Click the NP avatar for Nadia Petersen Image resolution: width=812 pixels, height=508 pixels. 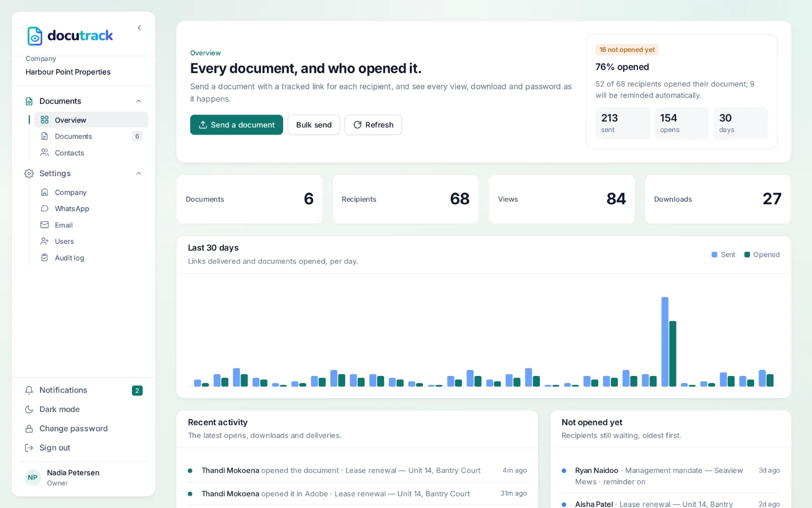[x=32, y=478]
